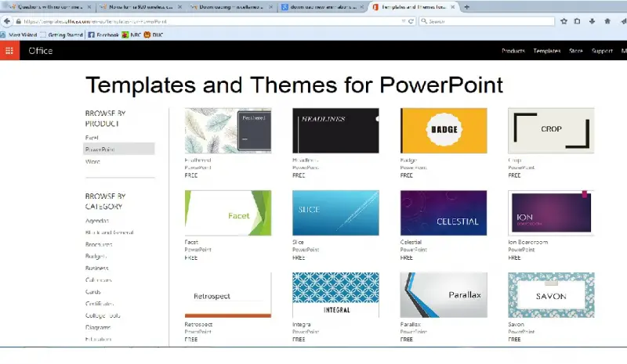Screen dimensions: 627x364
Task: Open the Templates menu in Office header
Action: [x=546, y=51]
